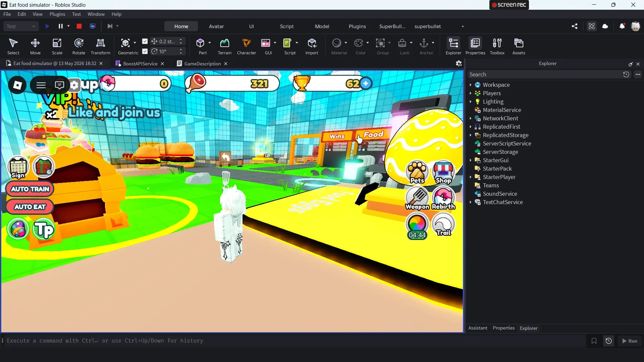Click the in-game Tp teleport button
Image resolution: width=644 pixels, height=362 pixels.
(x=44, y=230)
